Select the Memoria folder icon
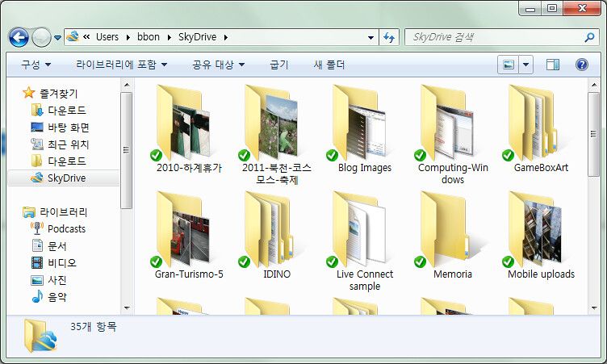Viewport: 607px width, 364px height. click(x=446, y=229)
